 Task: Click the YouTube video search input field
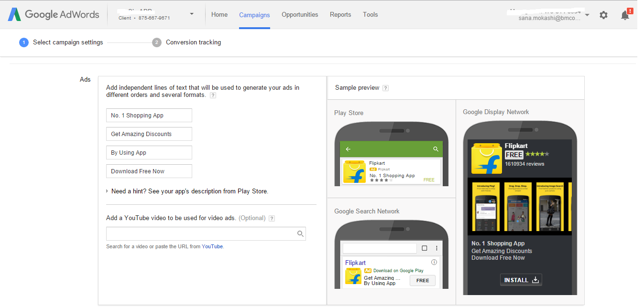206,234
